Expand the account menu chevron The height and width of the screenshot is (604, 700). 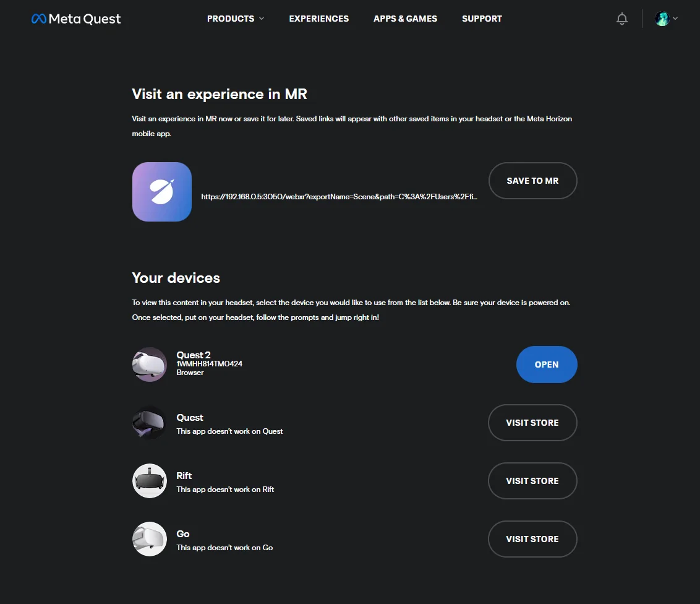(x=675, y=19)
